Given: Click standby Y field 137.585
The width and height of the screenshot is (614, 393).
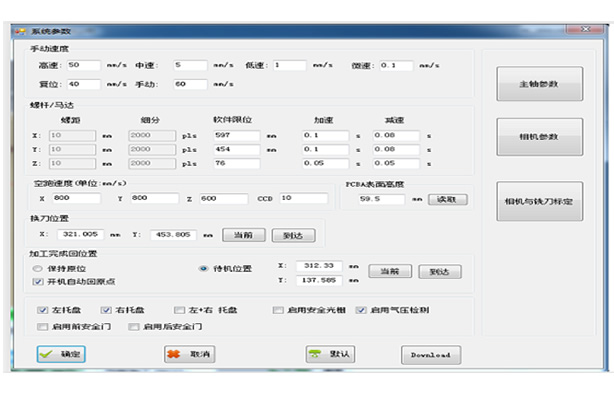Looking at the screenshot, I should tap(319, 281).
